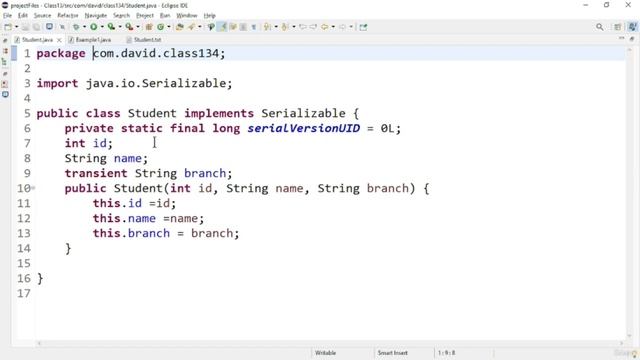
Task: Click the 'serialVersionUID' field name
Action: point(304,128)
